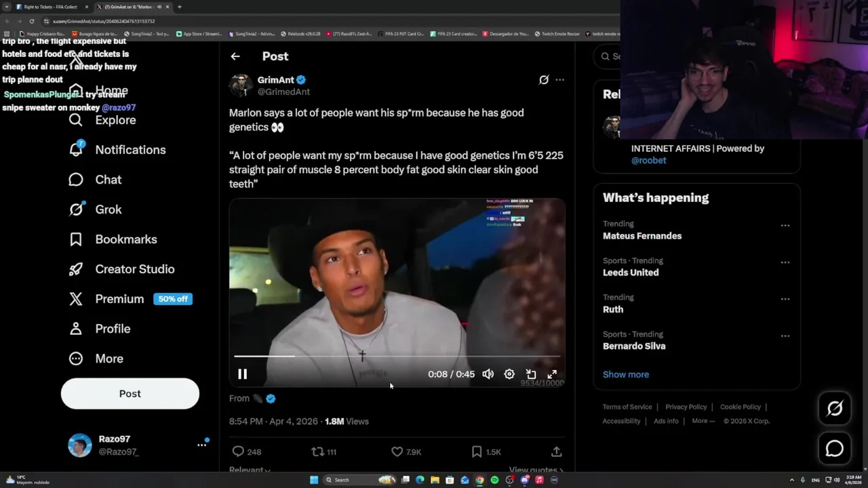Image resolution: width=868 pixels, height=488 pixels.
Task: Open Chat in the sidebar
Action: click(95, 180)
